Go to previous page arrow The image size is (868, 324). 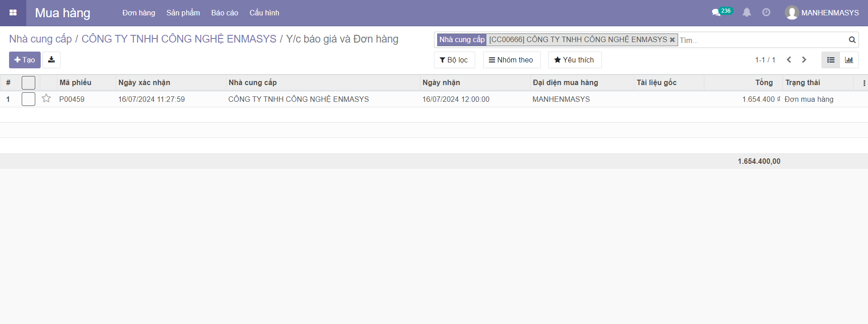tap(789, 60)
